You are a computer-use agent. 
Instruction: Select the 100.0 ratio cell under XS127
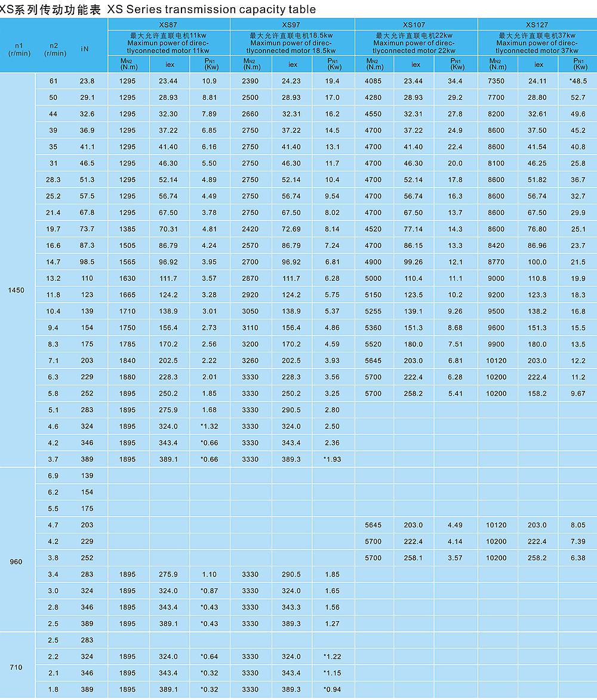pyautogui.click(x=537, y=262)
